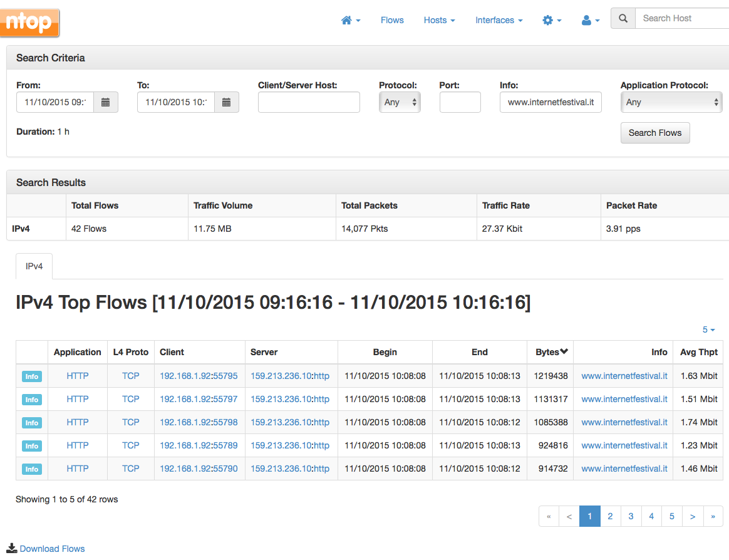This screenshot has width=729, height=560.
Task: Open www.internetfestival.it link in 914732 bytes row
Action: coord(624,469)
